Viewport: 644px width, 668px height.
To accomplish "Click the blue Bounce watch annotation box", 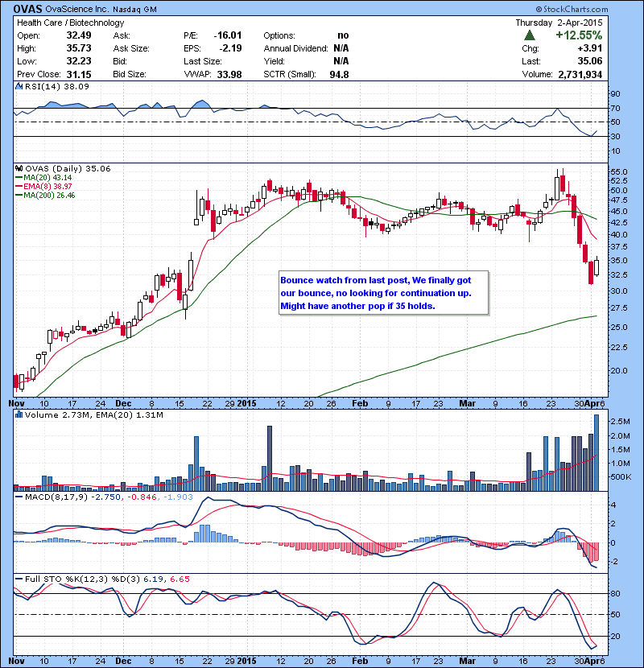I will coord(384,293).
